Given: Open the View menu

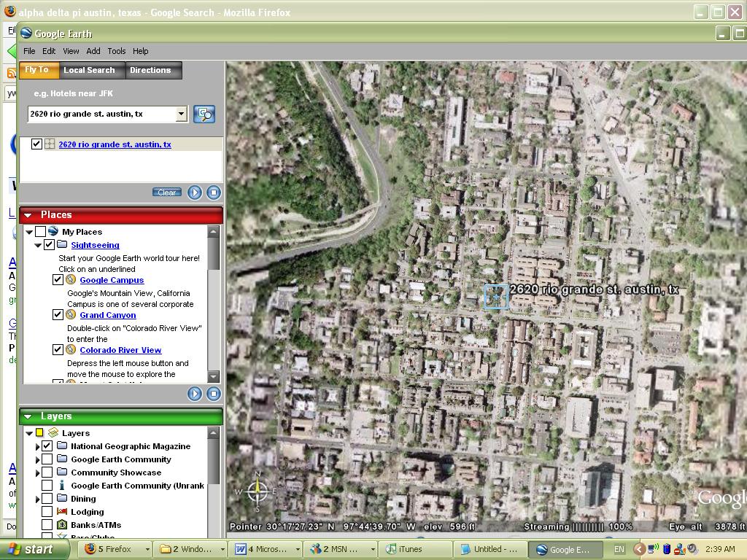Looking at the screenshot, I should pos(71,51).
